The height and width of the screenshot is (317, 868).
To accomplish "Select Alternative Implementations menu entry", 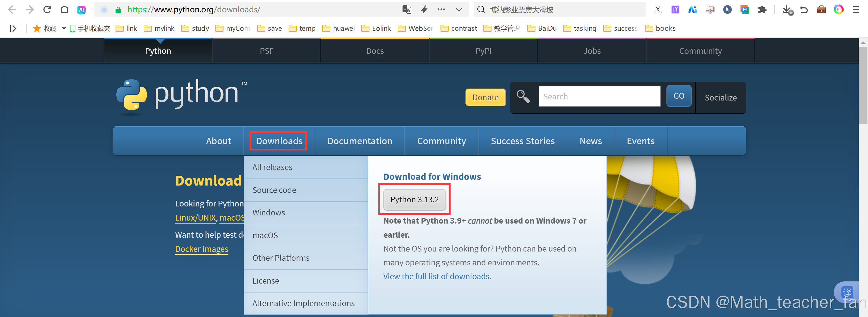I will [306, 303].
